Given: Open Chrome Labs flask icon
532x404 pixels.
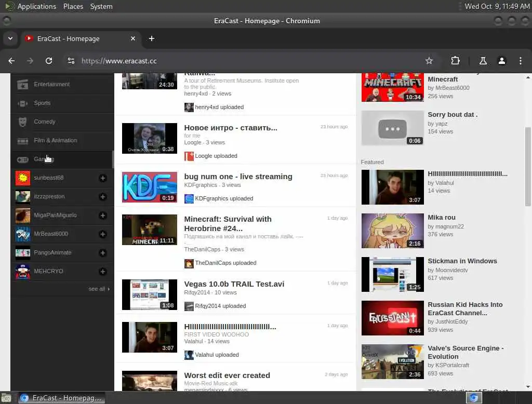Looking at the screenshot, I should [x=483, y=61].
